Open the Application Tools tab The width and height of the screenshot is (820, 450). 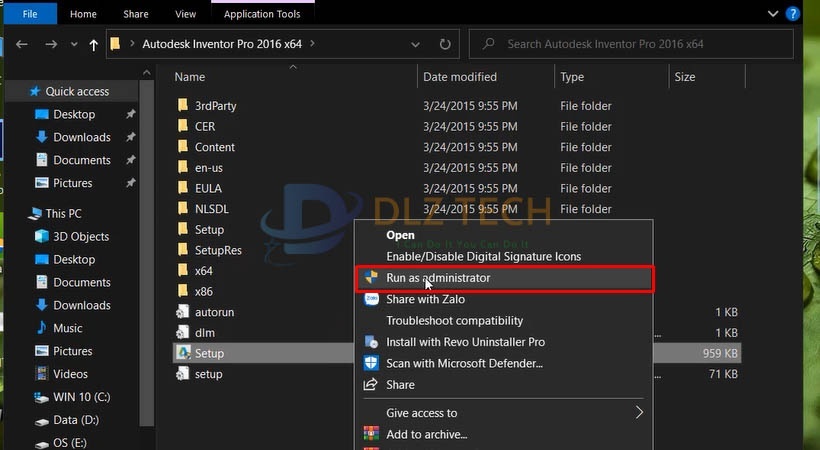click(x=262, y=14)
